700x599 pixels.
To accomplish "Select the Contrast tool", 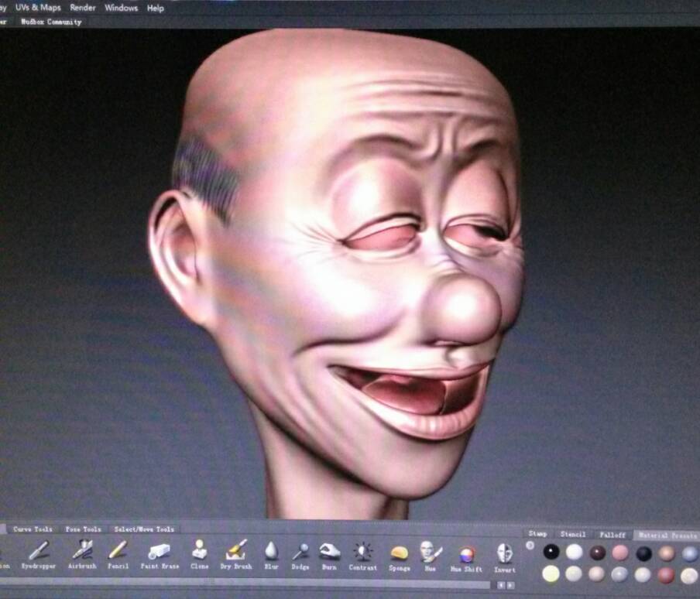I will tap(363, 556).
